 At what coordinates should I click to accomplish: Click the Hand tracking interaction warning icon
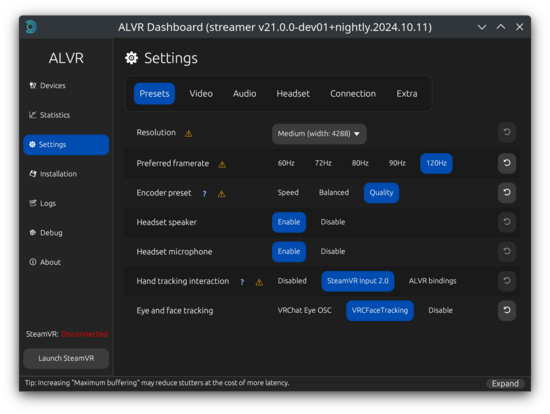259,282
